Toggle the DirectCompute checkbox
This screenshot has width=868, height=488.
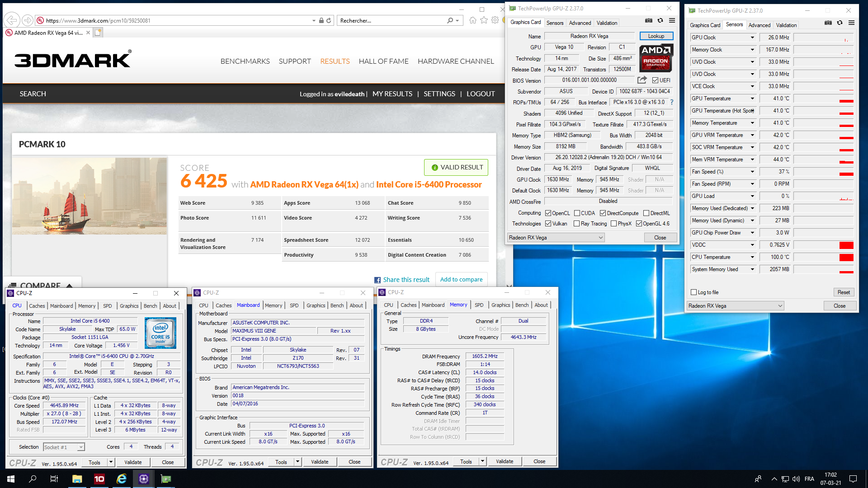coord(603,213)
